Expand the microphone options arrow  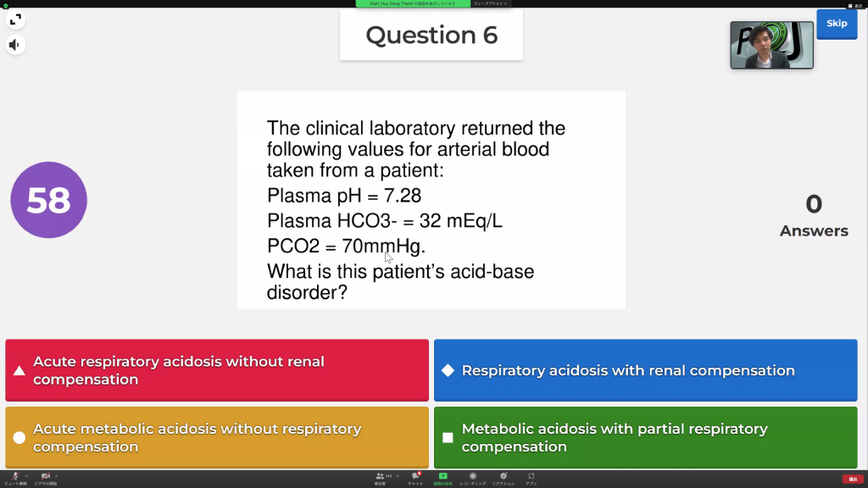click(x=26, y=475)
